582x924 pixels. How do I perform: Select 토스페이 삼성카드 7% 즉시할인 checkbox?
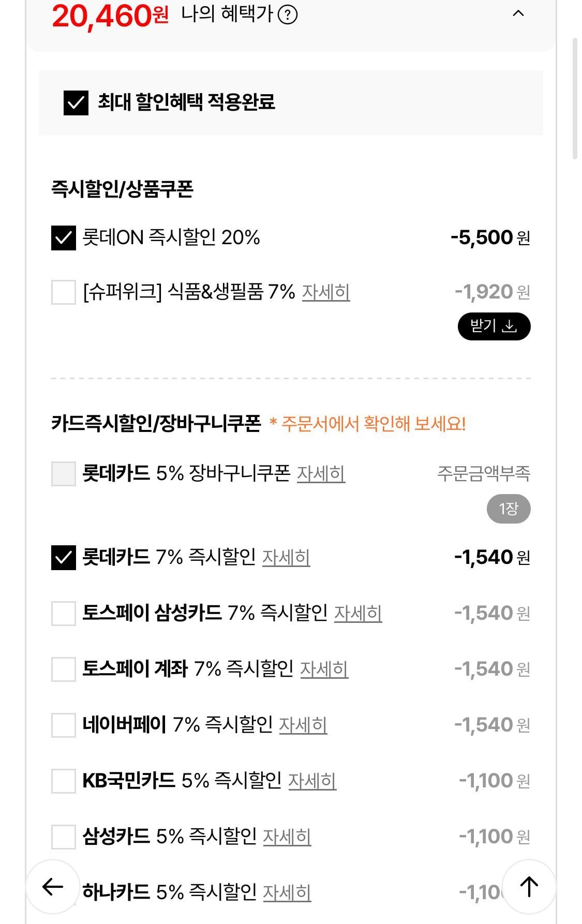64,614
